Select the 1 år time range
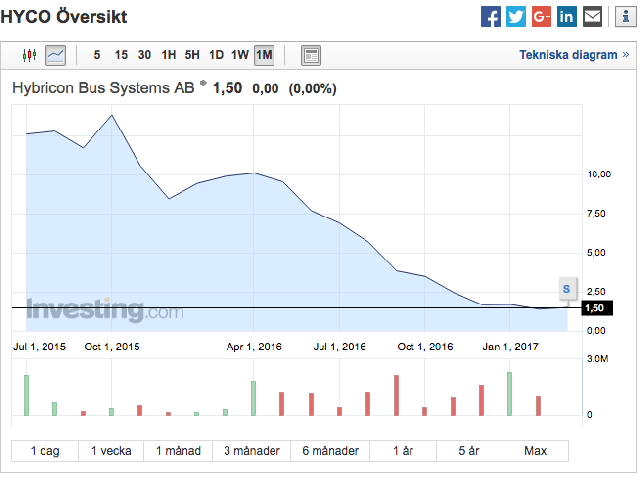 403,451
